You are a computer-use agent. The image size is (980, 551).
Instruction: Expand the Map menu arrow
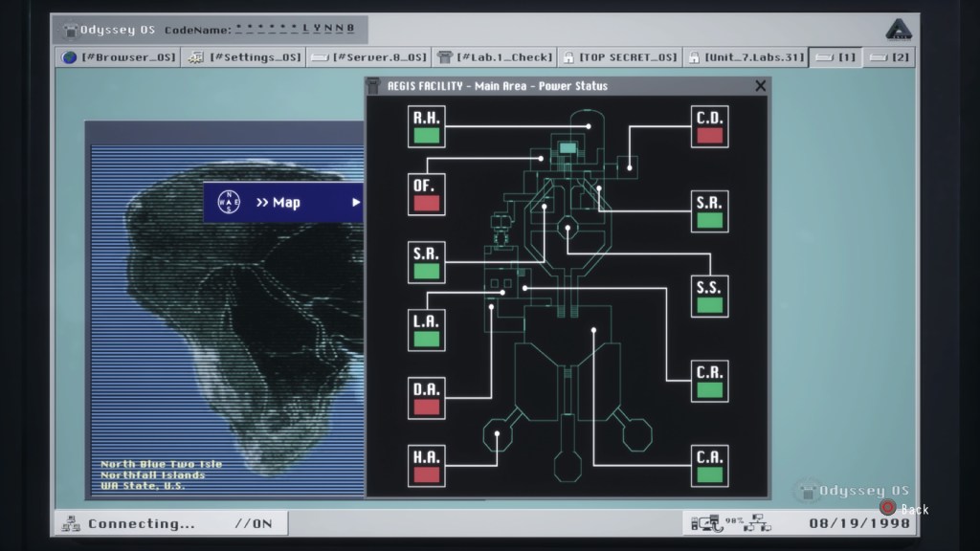click(356, 202)
